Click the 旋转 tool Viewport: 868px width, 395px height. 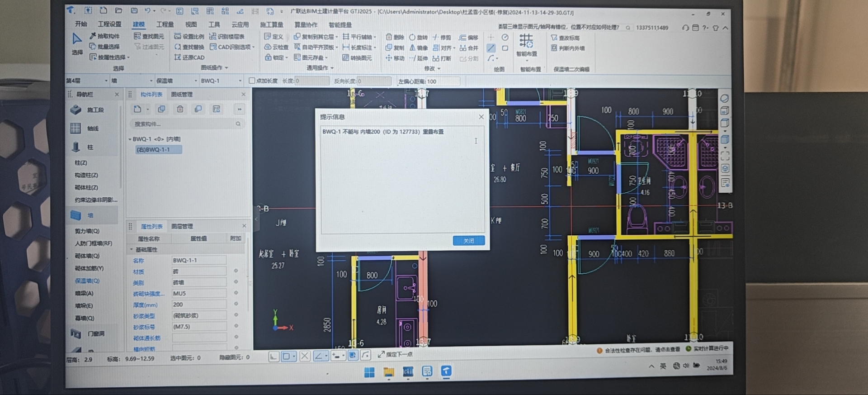pos(418,37)
